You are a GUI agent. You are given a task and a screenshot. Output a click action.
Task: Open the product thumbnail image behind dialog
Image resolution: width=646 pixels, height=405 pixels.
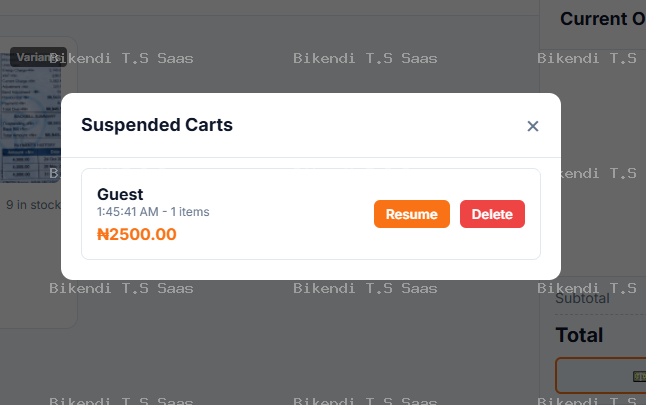tap(31, 117)
